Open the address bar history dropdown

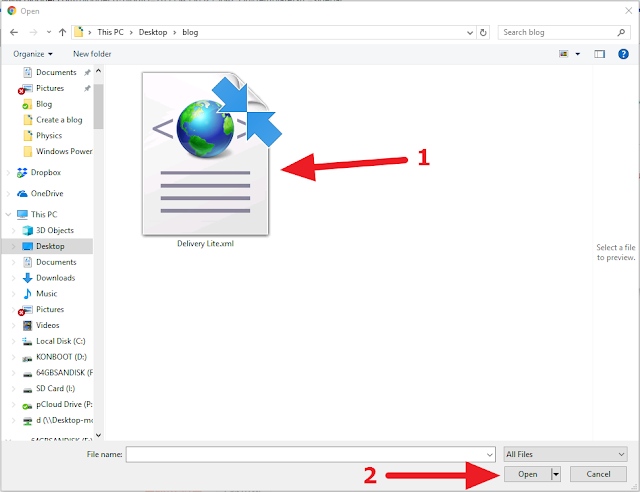[x=470, y=32]
